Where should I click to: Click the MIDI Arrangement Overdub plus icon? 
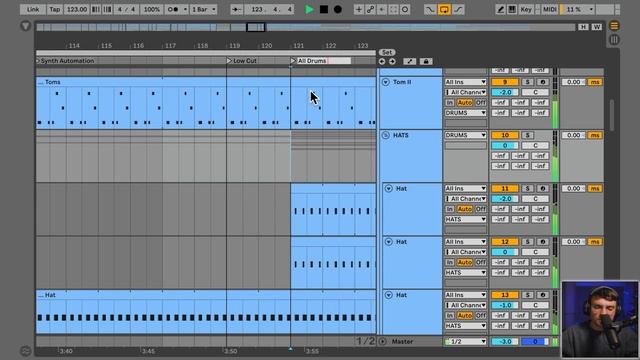358,9
